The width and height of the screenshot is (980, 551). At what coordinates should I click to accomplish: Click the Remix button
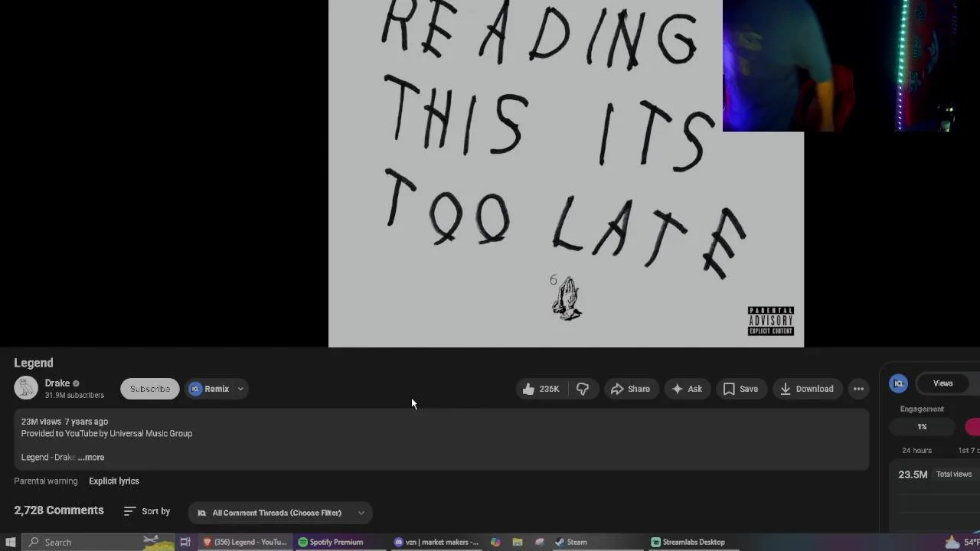209,389
